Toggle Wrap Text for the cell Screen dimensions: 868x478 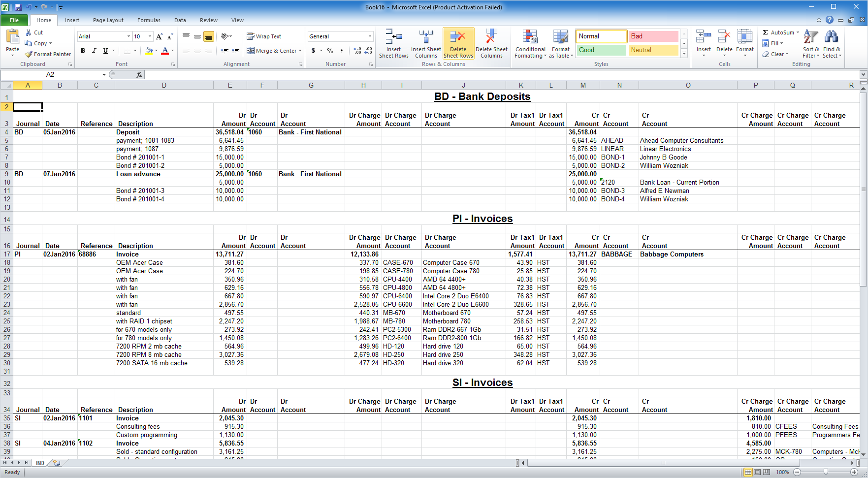point(264,36)
